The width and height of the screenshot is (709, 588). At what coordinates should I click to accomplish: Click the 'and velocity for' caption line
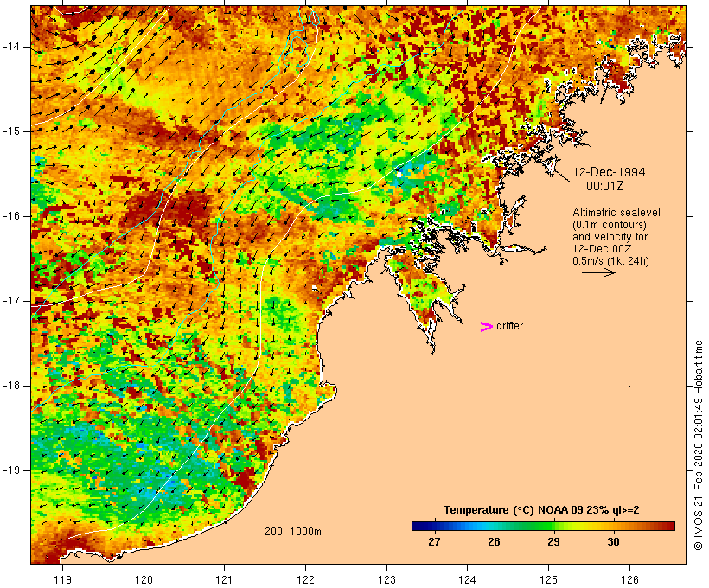coord(610,237)
